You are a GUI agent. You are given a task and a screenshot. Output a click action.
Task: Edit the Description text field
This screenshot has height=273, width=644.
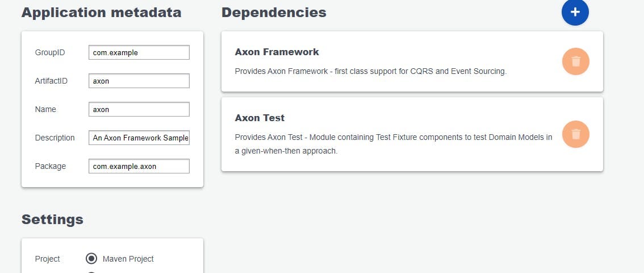tap(139, 138)
